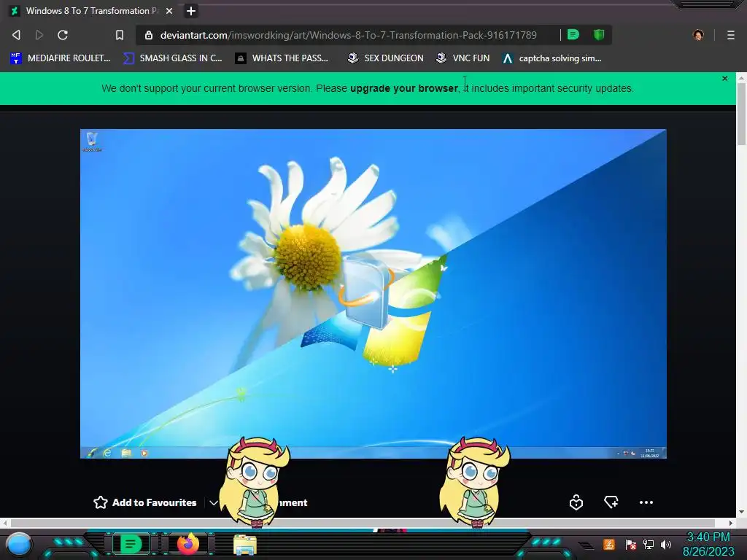This screenshot has height=560, width=747.
Task: Open the clock showing 3:40 PM
Action: point(708,544)
